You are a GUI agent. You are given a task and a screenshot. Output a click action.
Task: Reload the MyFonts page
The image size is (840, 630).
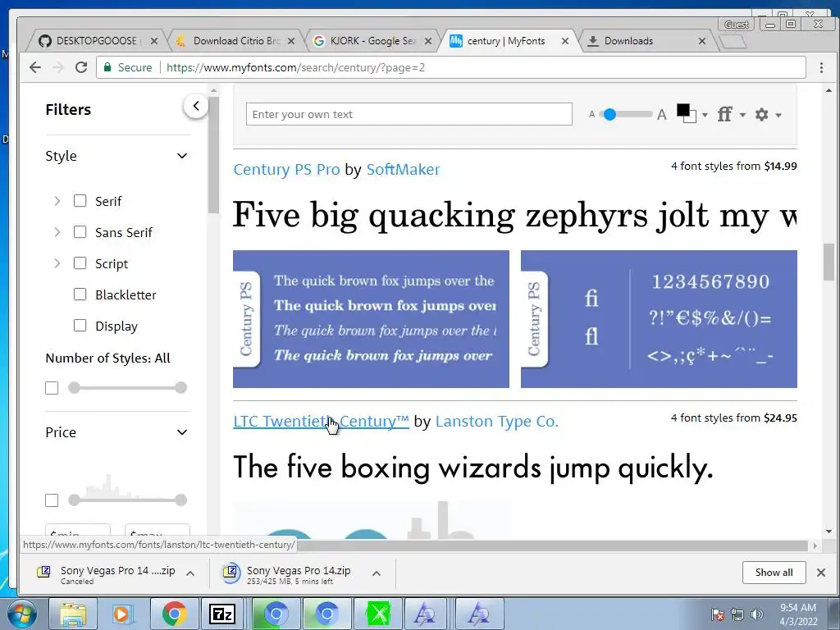point(81,67)
